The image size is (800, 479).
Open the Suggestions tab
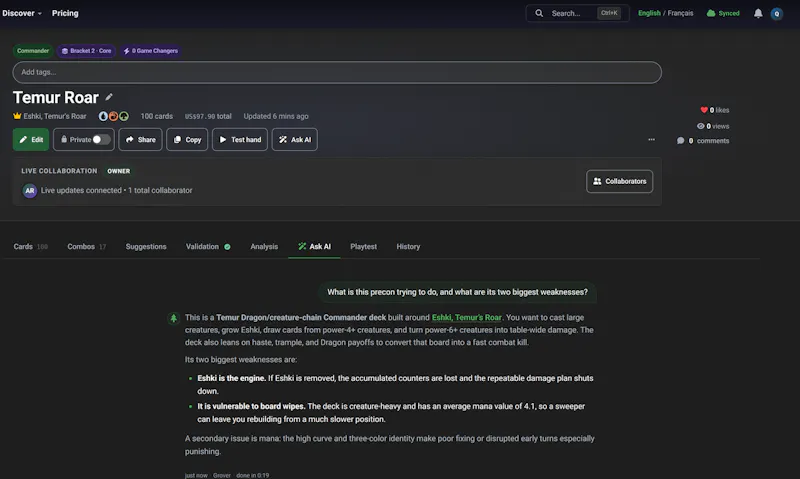(x=146, y=247)
